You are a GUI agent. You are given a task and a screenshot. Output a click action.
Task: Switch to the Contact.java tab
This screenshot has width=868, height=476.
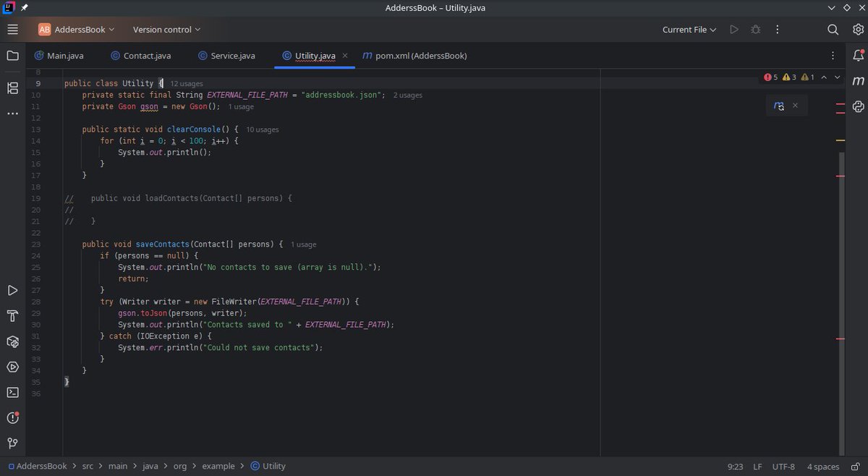coord(141,56)
